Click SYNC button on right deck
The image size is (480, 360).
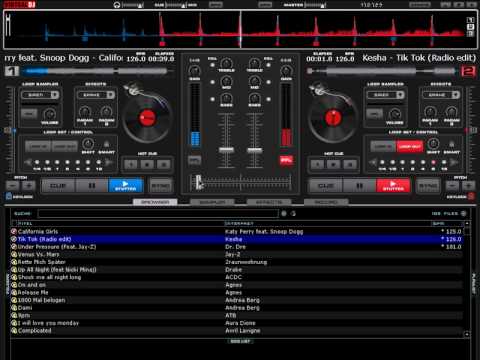pos(428,185)
